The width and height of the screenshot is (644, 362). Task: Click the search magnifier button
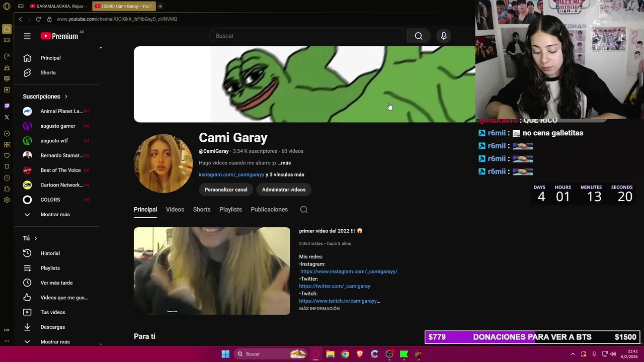pyautogui.click(x=419, y=36)
